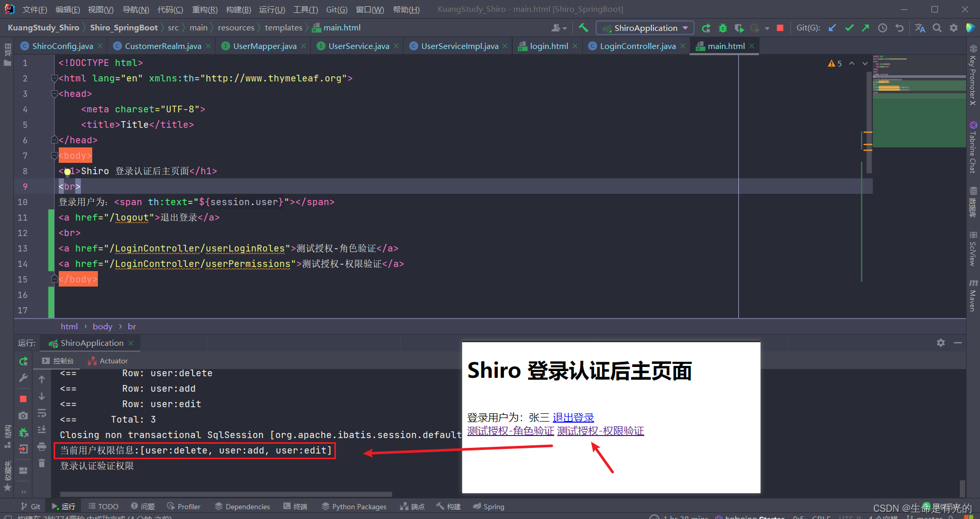The image size is (980, 519).
Task: Run with coverage shield icon
Action: coord(739,28)
